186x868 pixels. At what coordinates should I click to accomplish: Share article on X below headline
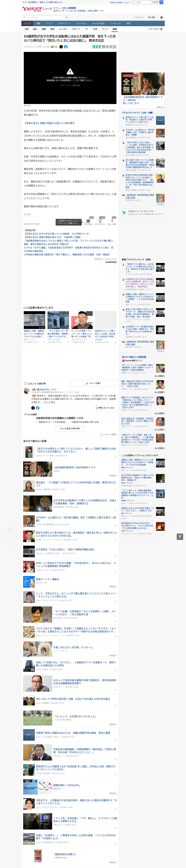pyautogui.click(x=61, y=47)
